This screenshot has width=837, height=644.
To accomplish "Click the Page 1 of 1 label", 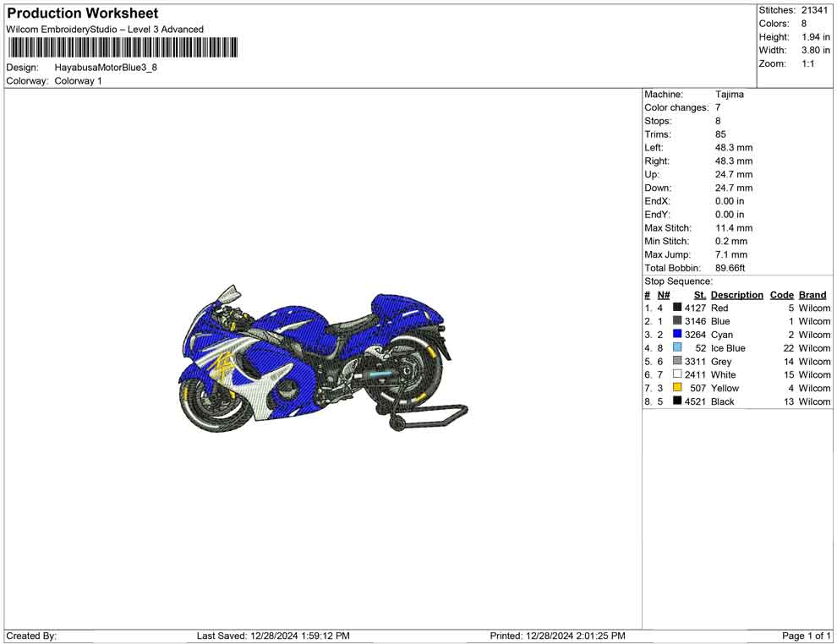I will pyautogui.click(x=804, y=636).
